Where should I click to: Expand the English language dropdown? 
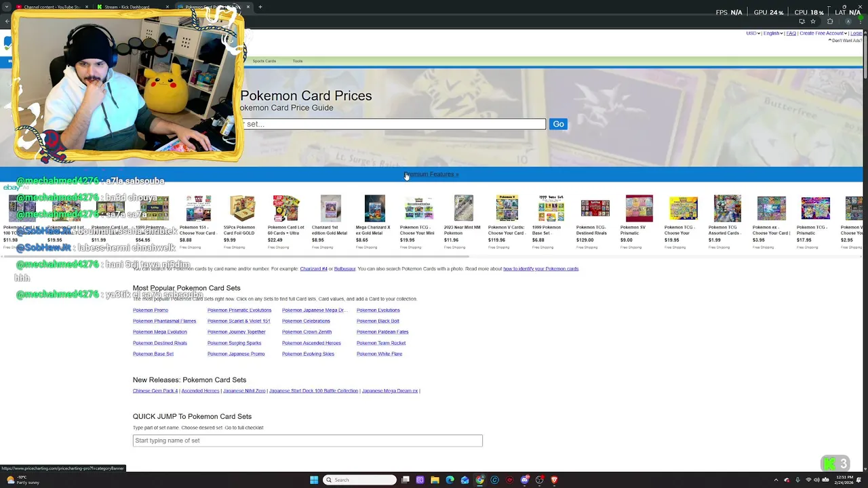(x=773, y=33)
